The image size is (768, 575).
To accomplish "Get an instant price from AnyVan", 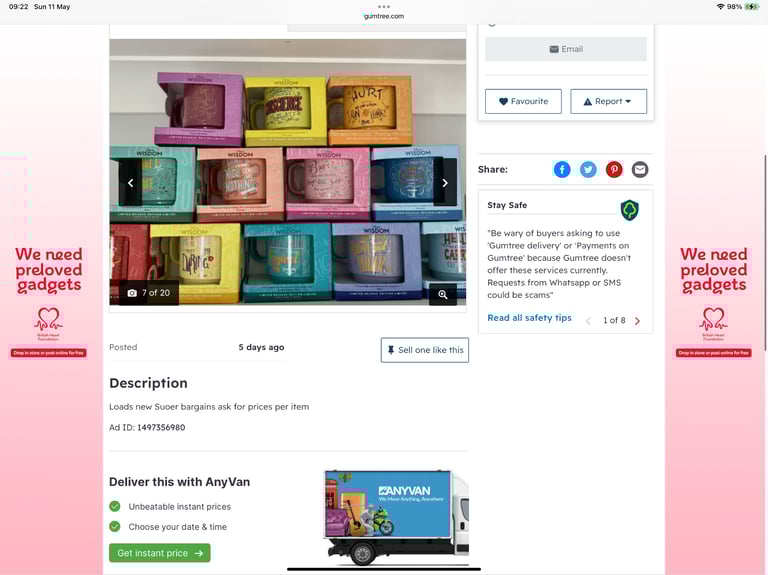I will pyautogui.click(x=160, y=553).
